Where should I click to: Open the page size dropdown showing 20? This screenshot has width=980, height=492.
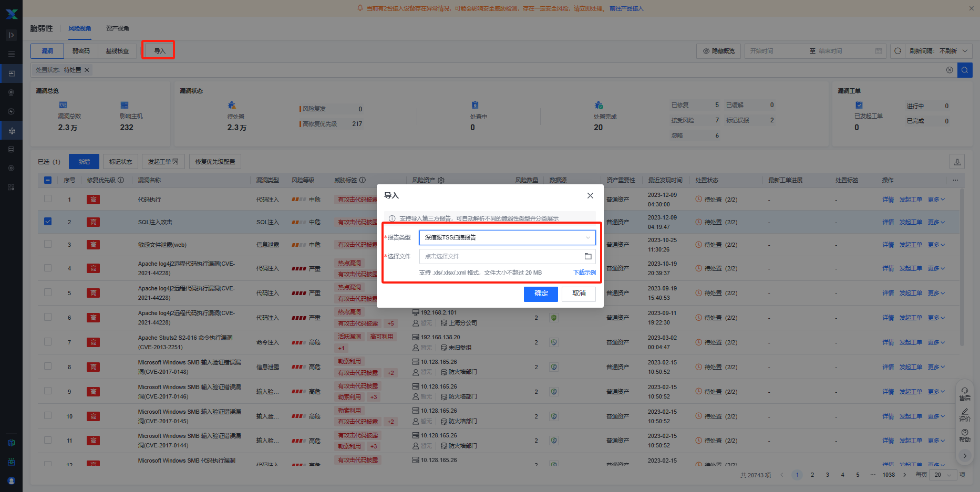943,475
